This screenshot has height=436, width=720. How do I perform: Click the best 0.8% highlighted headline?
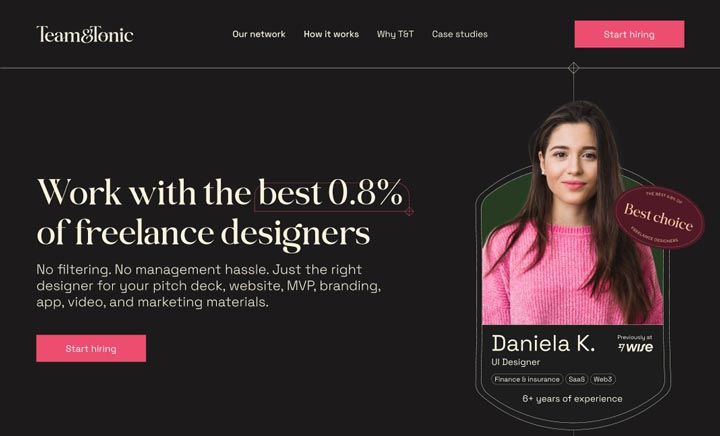coord(331,193)
